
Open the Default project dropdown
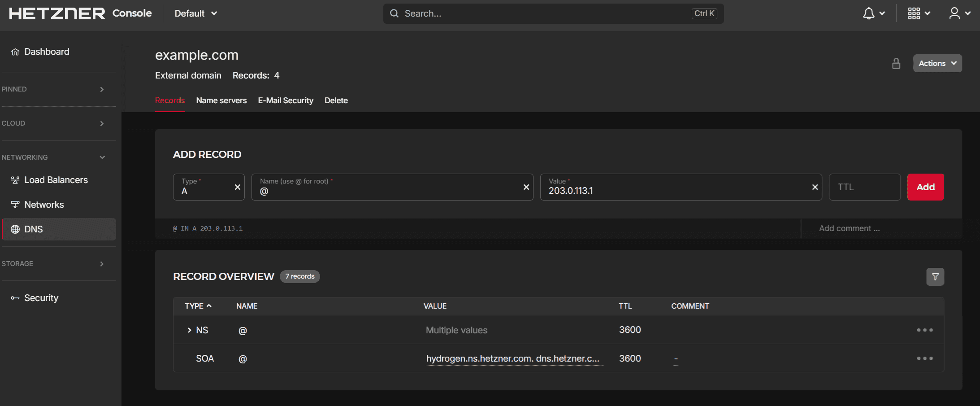[x=195, y=13]
